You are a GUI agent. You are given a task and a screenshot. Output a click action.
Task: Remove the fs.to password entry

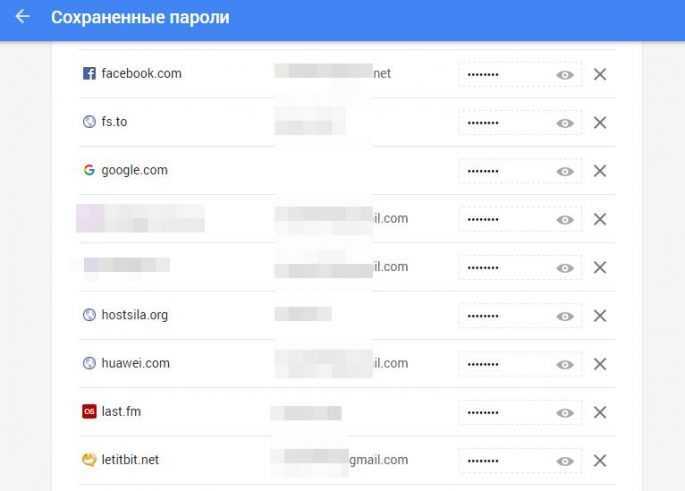(600, 122)
